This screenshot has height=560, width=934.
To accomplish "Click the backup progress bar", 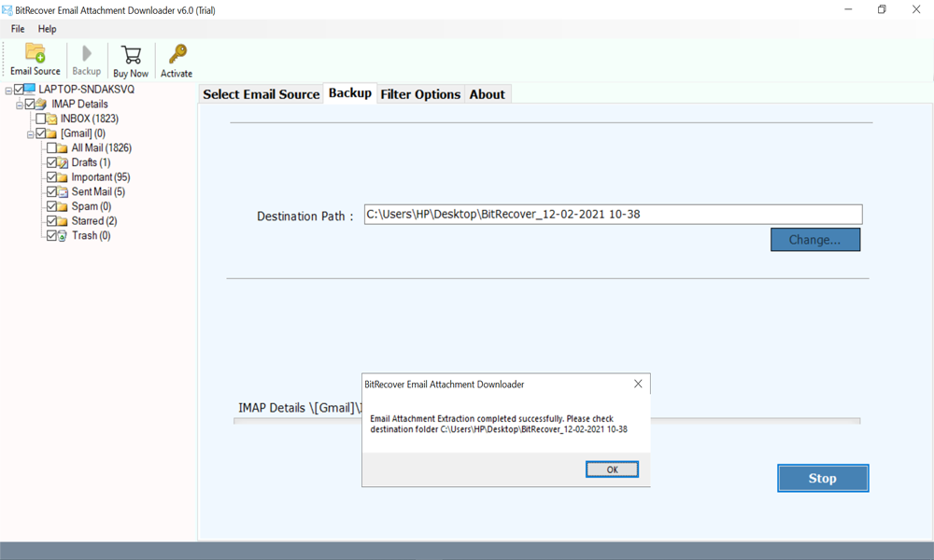I will (546, 421).
